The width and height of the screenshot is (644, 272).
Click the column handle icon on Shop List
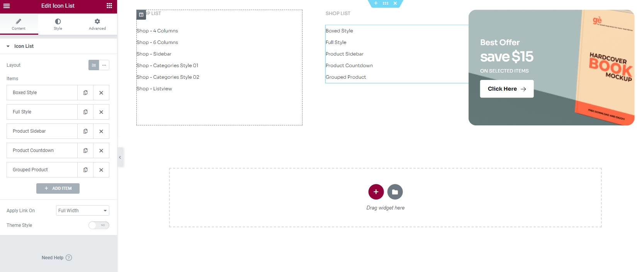tap(141, 15)
